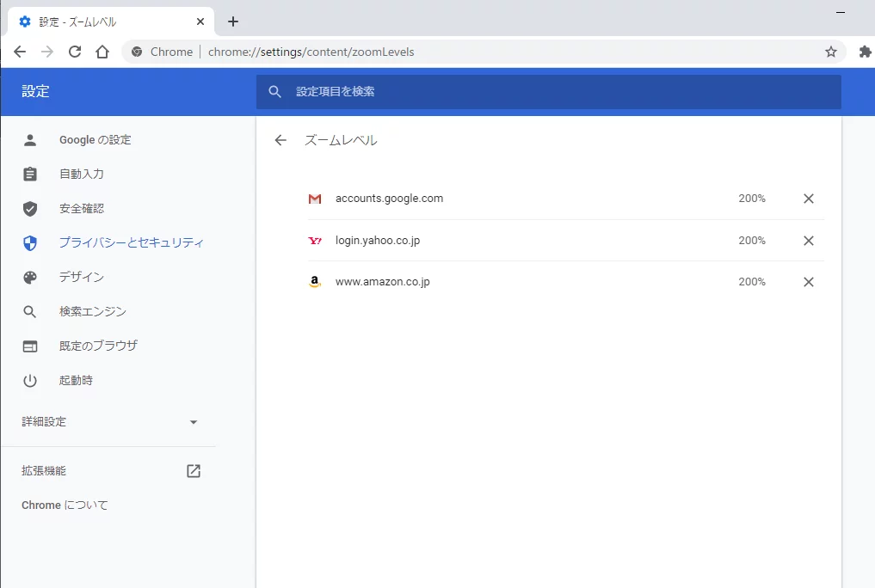Click the browser back arrow

20,52
